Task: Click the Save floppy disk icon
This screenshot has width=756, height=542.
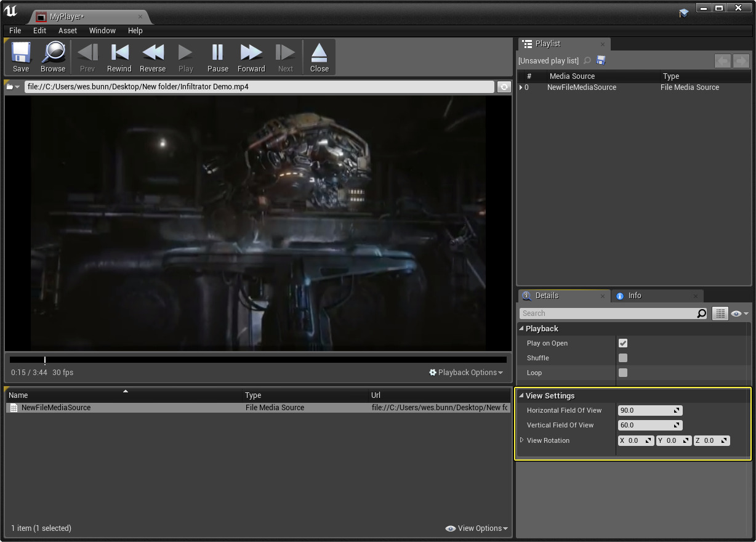Action: click(21, 57)
